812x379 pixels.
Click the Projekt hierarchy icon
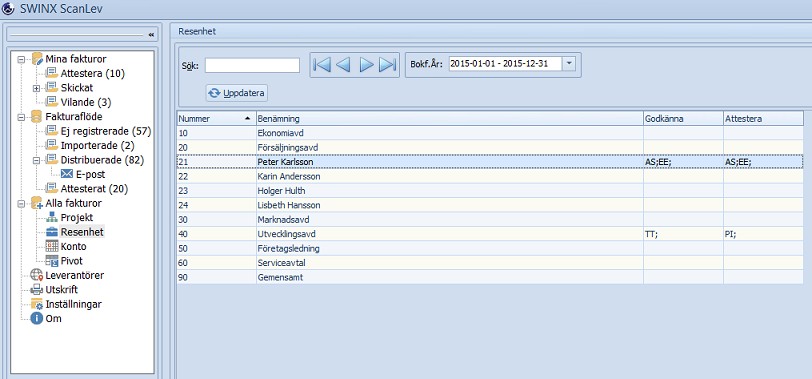pyautogui.click(x=52, y=217)
